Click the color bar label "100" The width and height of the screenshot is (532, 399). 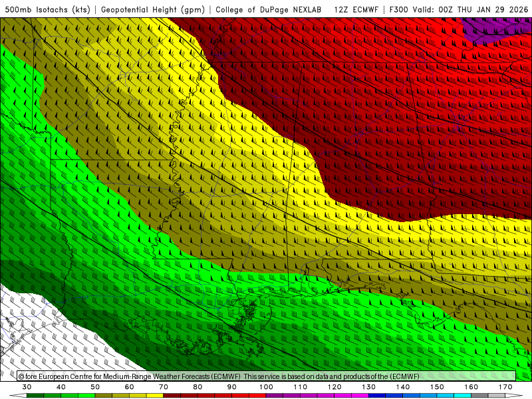[266, 387]
